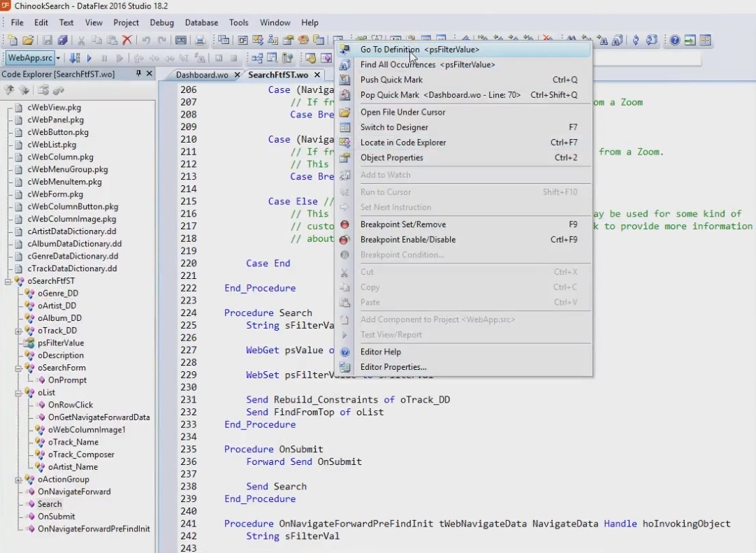Select psFilterValue in Code Explorer tree
Screen dimensions: 756x553
click(61, 343)
